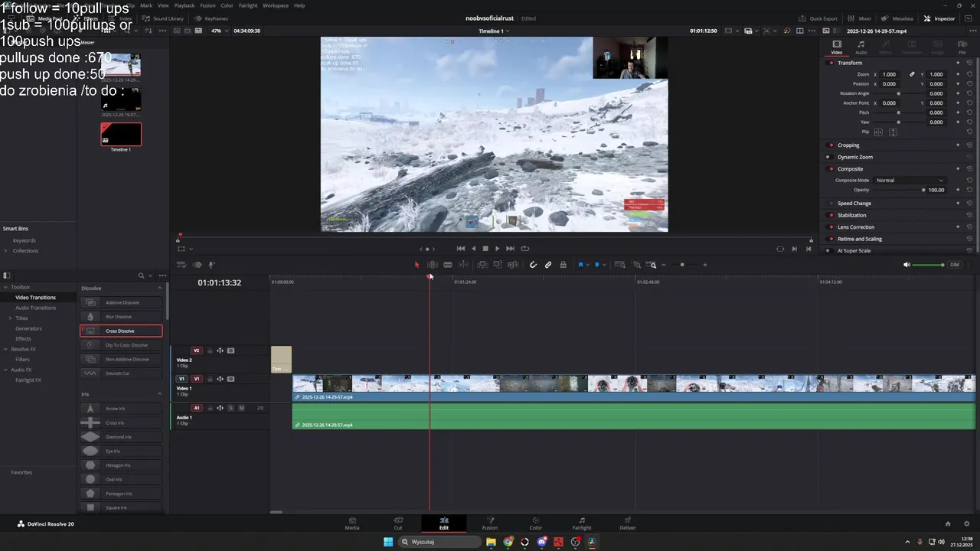Open the viewer zoom 47% dropdown
Viewport: 980px width, 551px height.
tap(219, 31)
